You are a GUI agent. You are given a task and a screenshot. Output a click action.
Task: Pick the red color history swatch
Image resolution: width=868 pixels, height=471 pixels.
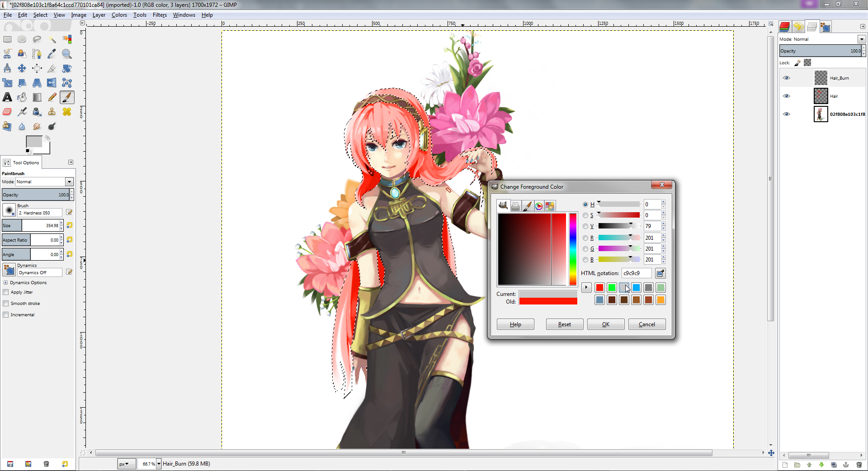(599, 287)
